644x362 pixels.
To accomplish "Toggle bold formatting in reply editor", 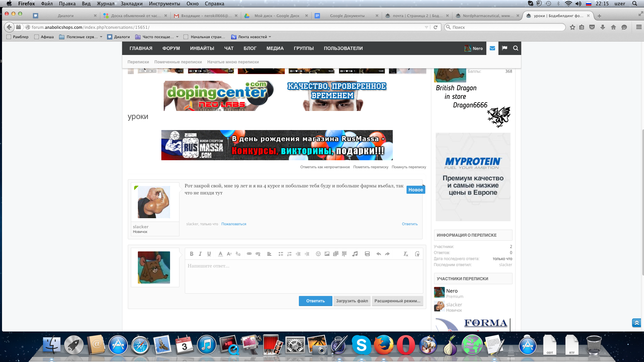I will 192,254.
